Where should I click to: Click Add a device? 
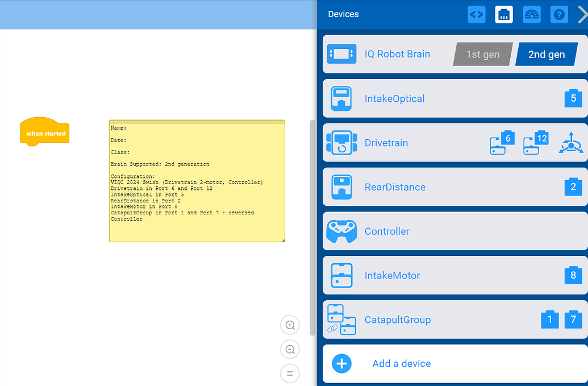(401, 363)
